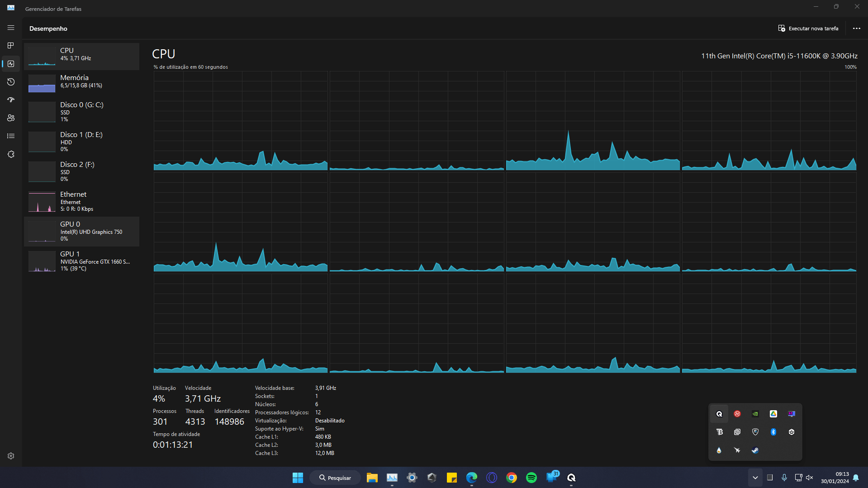
Task: Click the Pesquisar taskbar search box
Action: click(x=335, y=478)
